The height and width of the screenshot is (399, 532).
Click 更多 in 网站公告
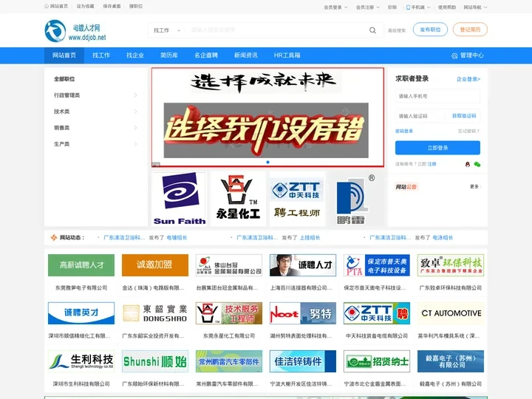(476, 187)
